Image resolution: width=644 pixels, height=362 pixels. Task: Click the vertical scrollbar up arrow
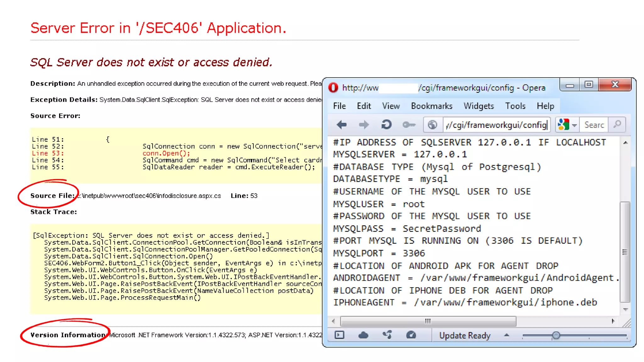click(x=625, y=143)
